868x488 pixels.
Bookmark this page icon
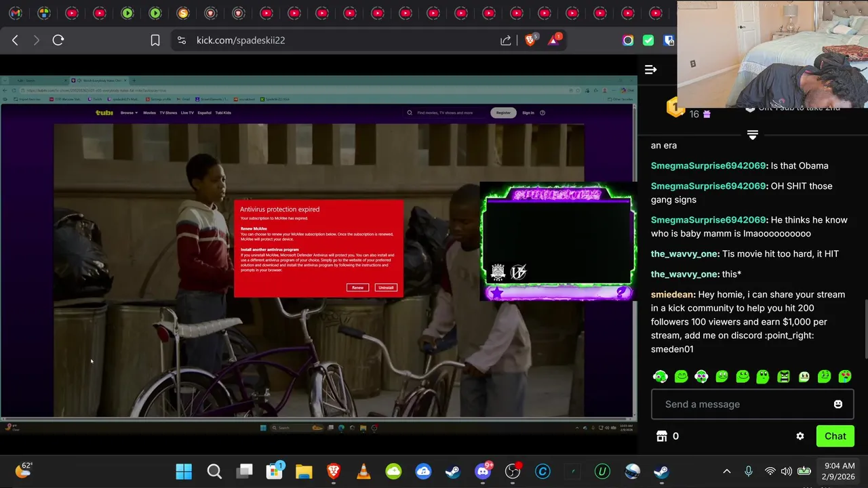pyautogui.click(x=155, y=40)
